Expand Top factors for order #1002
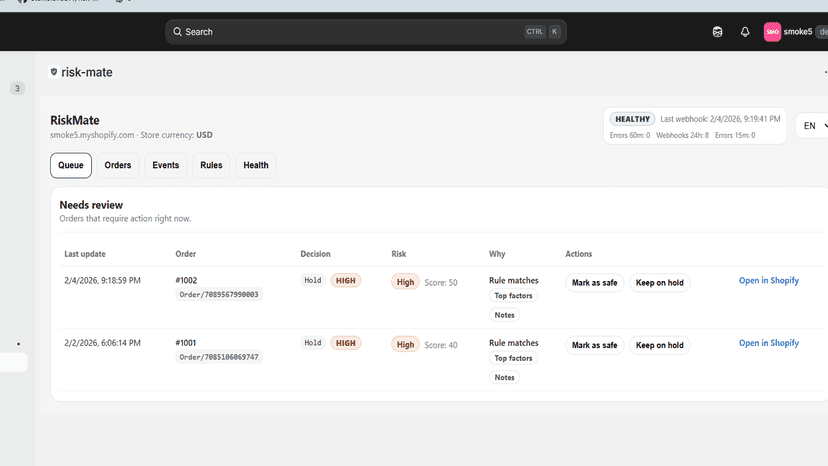 [x=513, y=296]
